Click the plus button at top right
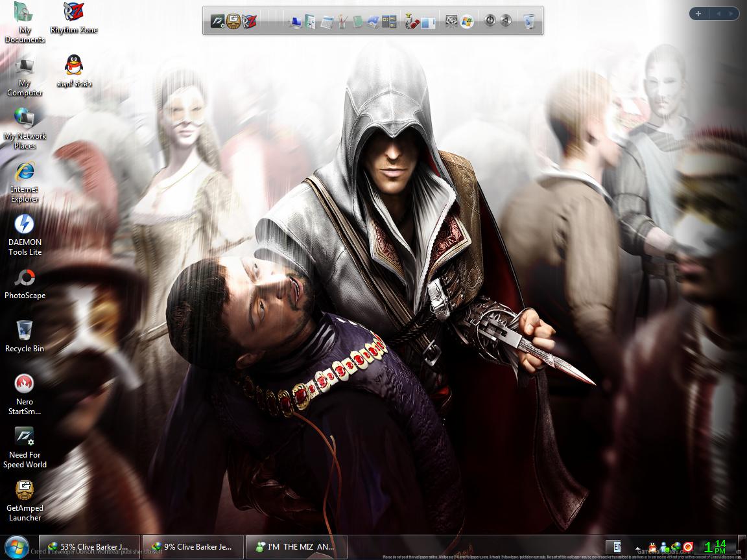747x560 pixels. click(x=698, y=14)
